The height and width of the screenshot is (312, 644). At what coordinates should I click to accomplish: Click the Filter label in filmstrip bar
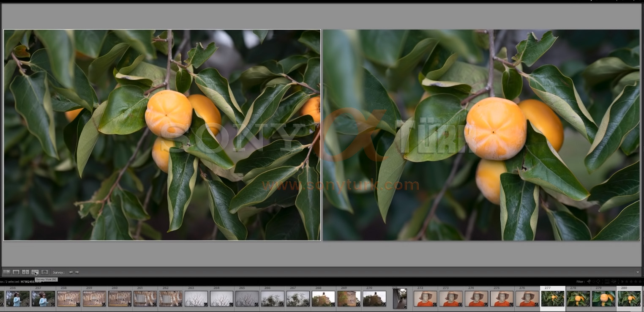581,282
